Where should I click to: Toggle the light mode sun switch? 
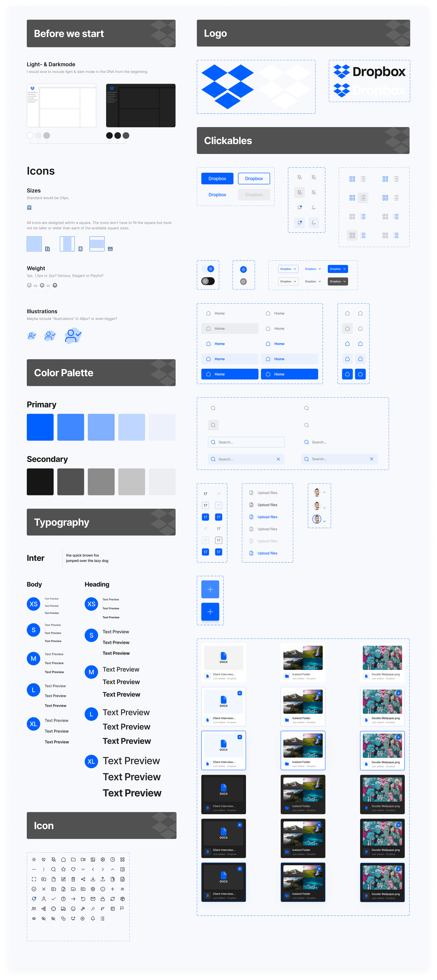click(x=208, y=269)
